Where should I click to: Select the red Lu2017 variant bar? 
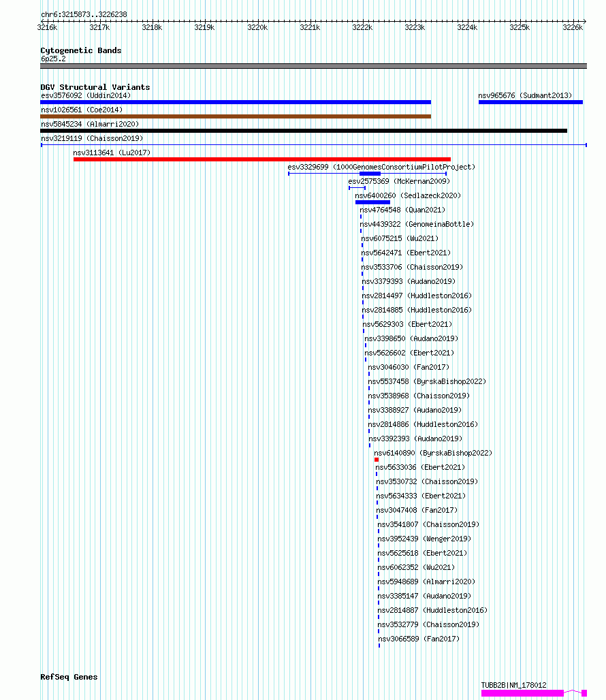(262, 159)
